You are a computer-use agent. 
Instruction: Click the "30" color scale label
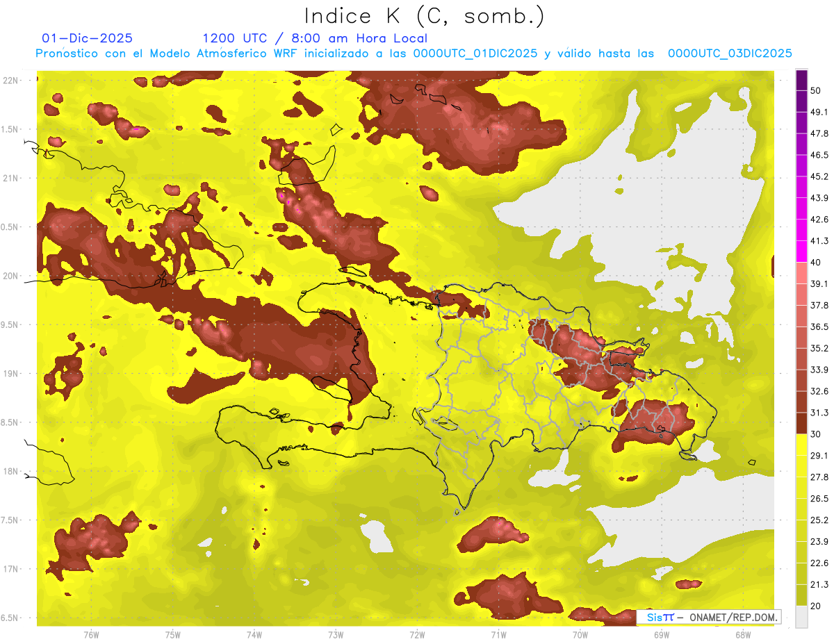(x=816, y=434)
